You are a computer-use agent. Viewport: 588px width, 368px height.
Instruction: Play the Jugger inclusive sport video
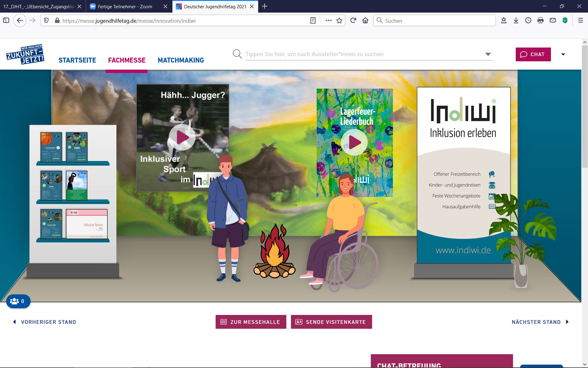click(183, 137)
